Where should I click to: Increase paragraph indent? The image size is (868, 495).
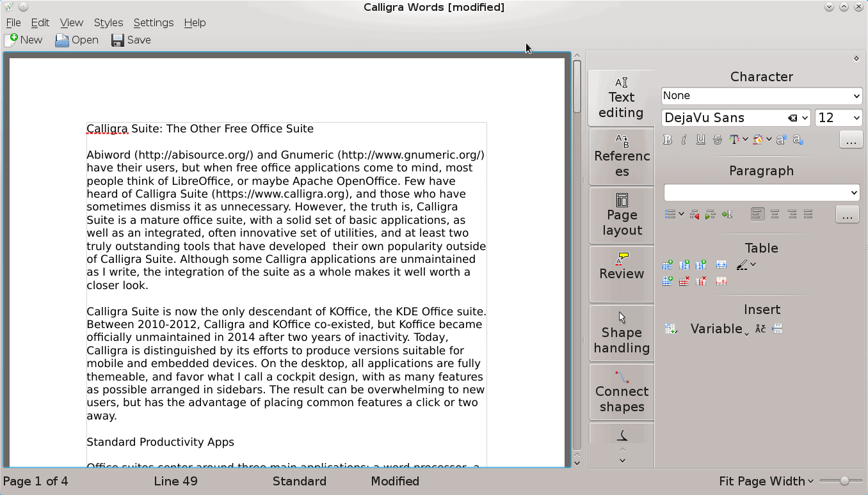(x=710, y=215)
